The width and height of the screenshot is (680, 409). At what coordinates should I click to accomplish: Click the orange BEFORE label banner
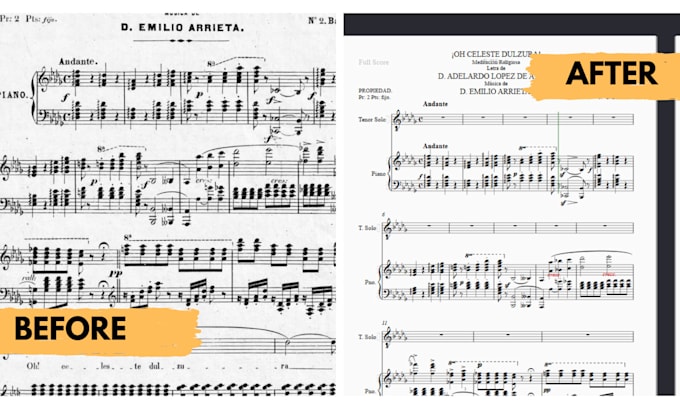point(100,330)
